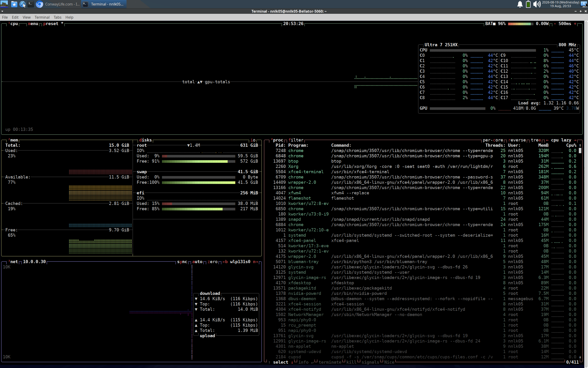
Task: Toggle io mode in the disks panel
Action: [253, 140]
